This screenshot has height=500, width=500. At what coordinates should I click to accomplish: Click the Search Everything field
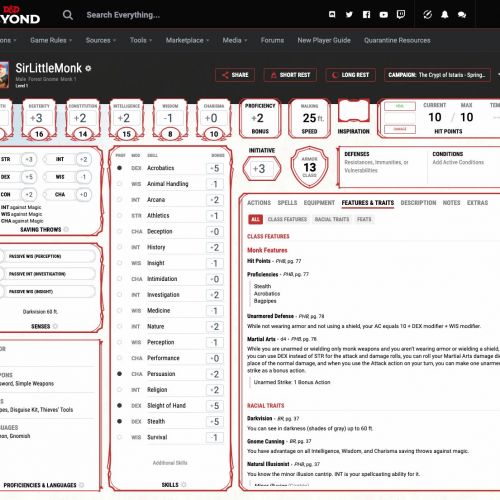(123, 15)
